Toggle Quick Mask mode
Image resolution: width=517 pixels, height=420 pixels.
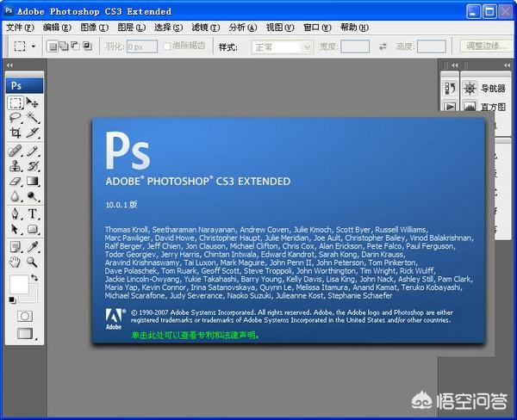coord(25,316)
